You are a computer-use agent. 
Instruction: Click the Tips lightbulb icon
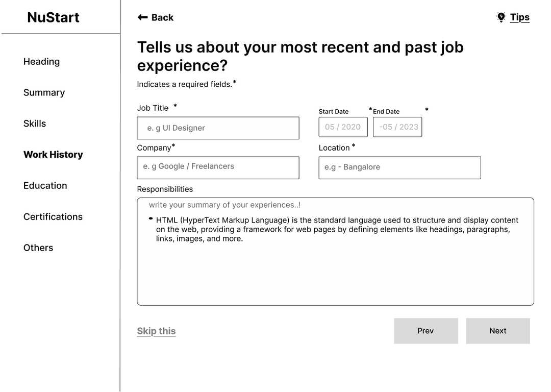[x=501, y=17]
